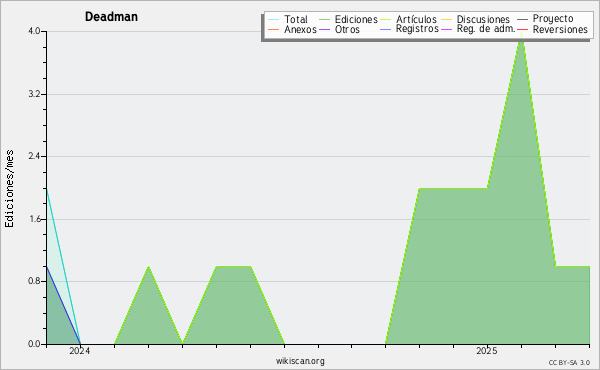Click the 2025 axis label
Viewport: 600px width, 370px height.
[487, 351]
